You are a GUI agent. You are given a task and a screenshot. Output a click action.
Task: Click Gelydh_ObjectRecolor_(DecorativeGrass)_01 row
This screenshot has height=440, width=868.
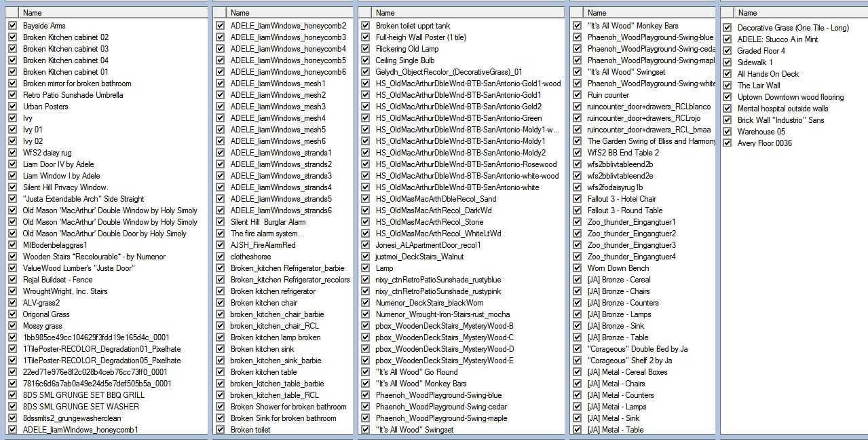coord(449,72)
